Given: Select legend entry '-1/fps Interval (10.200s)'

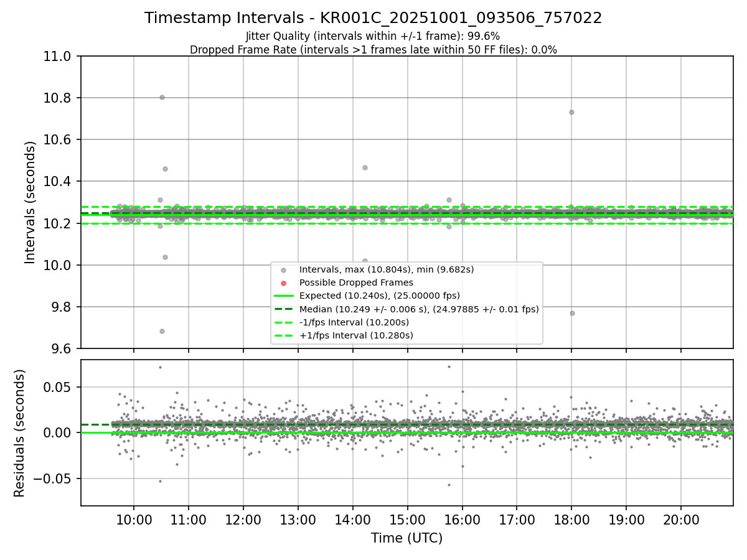Looking at the screenshot, I should click(354, 322).
